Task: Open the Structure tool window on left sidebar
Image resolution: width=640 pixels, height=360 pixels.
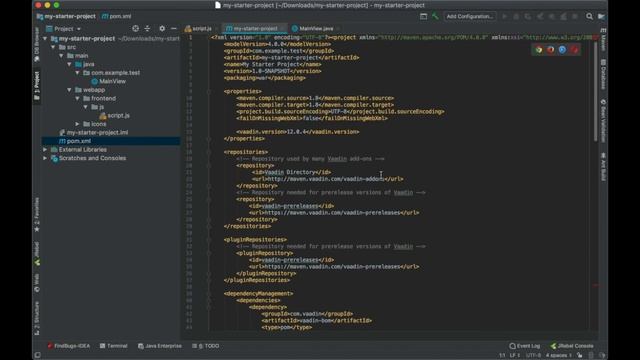Action: pyautogui.click(x=37, y=318)
